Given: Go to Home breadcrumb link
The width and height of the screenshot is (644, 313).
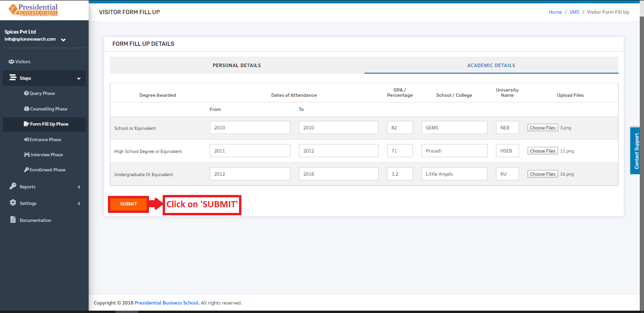Looking at the screenshot, I should click(x=555, y=12).
